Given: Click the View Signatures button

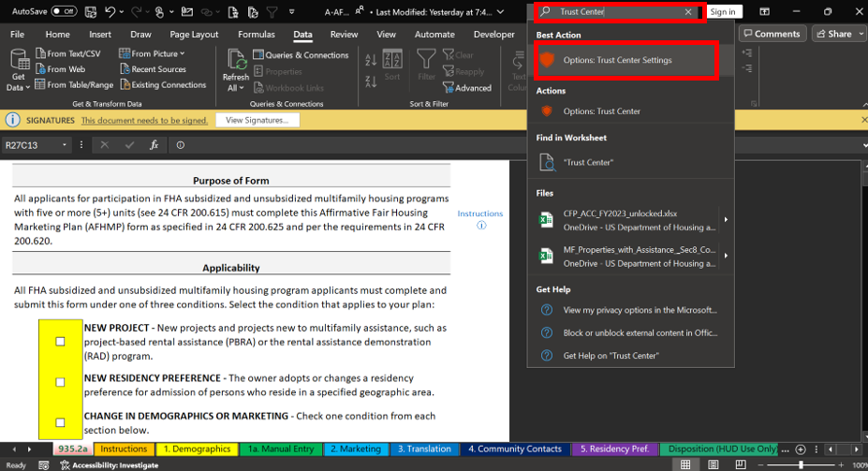Looking at the screenshot, I should pos(257,121).
